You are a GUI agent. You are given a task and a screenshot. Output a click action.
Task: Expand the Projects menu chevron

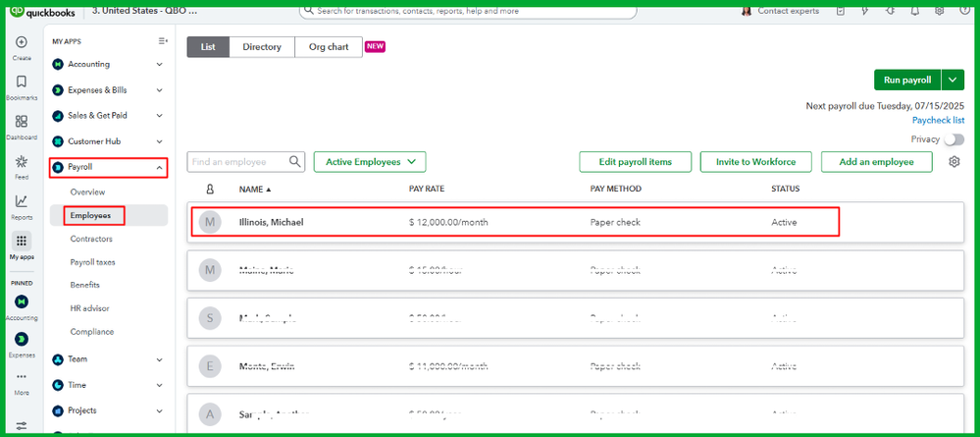point(159,410)
